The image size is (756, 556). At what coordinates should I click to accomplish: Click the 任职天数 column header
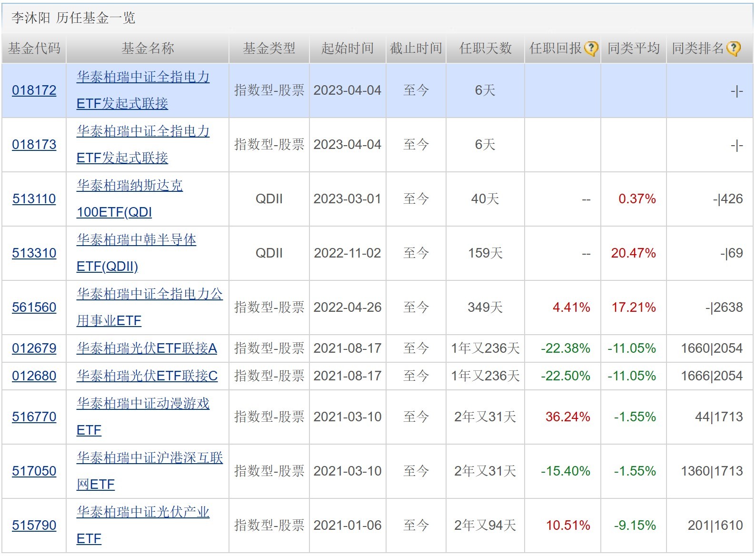tap(486, 49)
